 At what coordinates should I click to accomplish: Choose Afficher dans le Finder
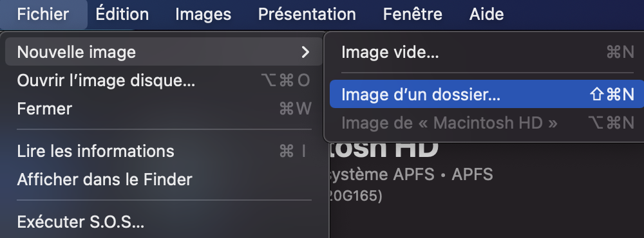(x=164, y=179)
